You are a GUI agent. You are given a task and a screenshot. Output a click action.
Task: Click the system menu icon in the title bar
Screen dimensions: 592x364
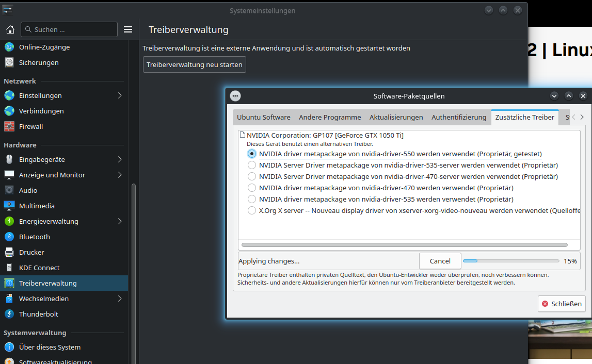point(8,10)
